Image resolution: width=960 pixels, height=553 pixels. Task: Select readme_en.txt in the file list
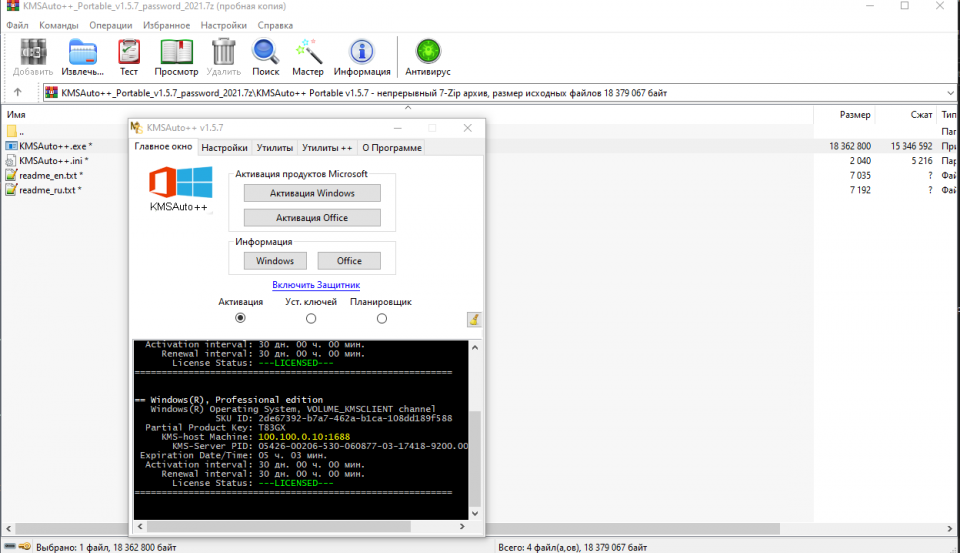point(50,175)
